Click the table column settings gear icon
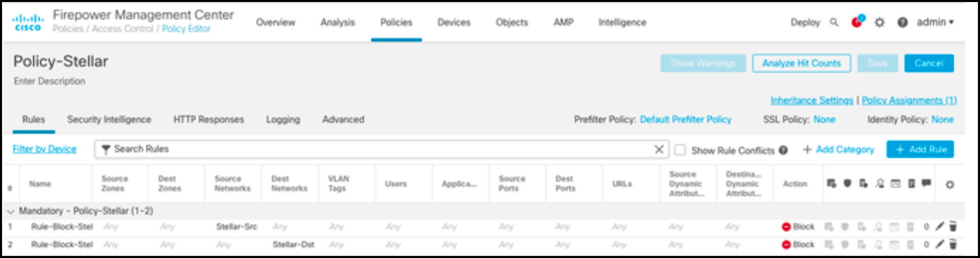Image resolution: width=980 pixels, height=258 pixels. point(950,185)
